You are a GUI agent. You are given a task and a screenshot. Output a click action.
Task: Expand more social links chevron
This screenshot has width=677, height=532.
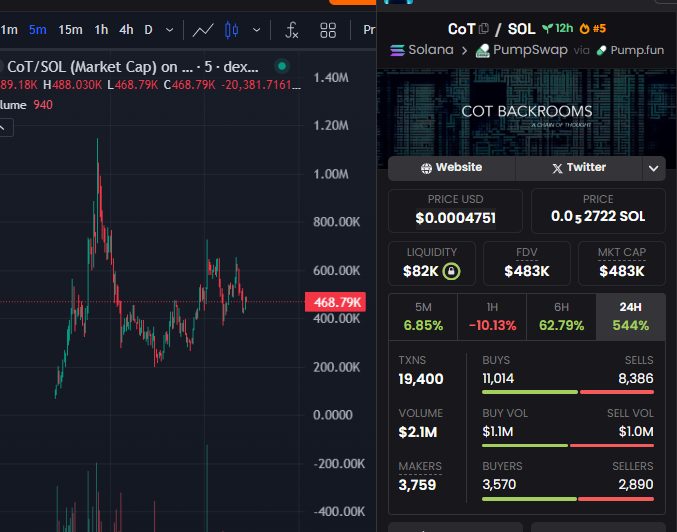point(654,168)
